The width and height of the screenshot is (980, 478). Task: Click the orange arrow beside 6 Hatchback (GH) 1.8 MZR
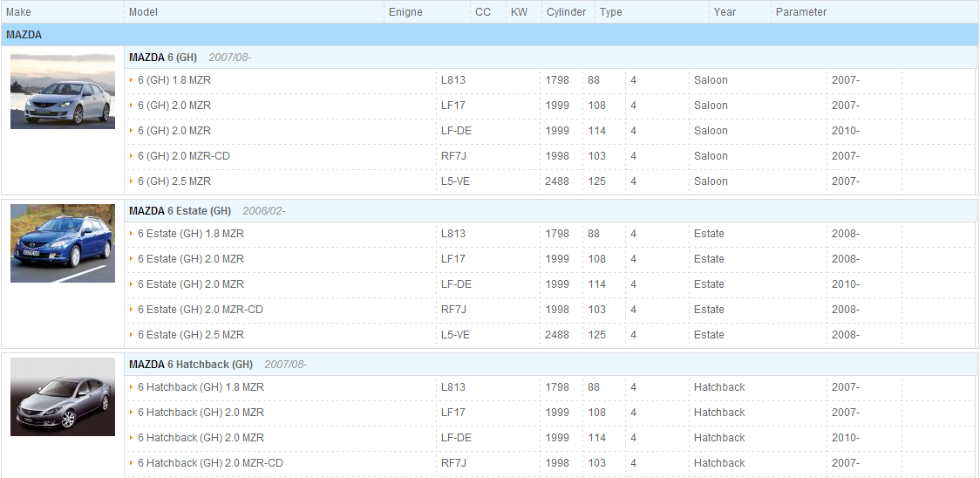coord(132,387)
